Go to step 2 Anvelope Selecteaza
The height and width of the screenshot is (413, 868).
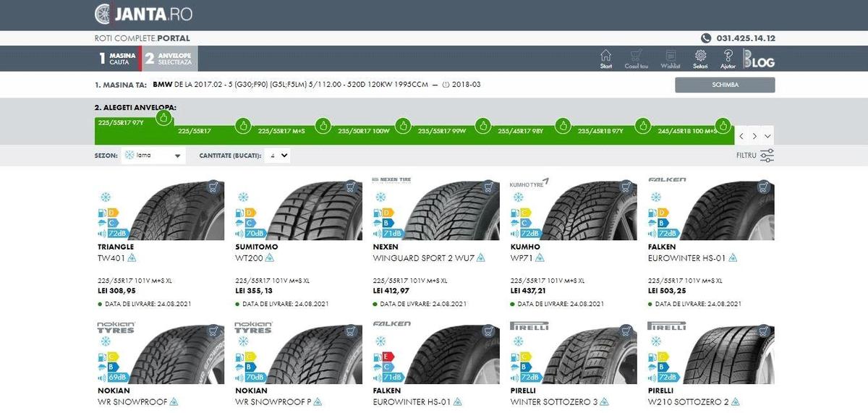point(170,59)
